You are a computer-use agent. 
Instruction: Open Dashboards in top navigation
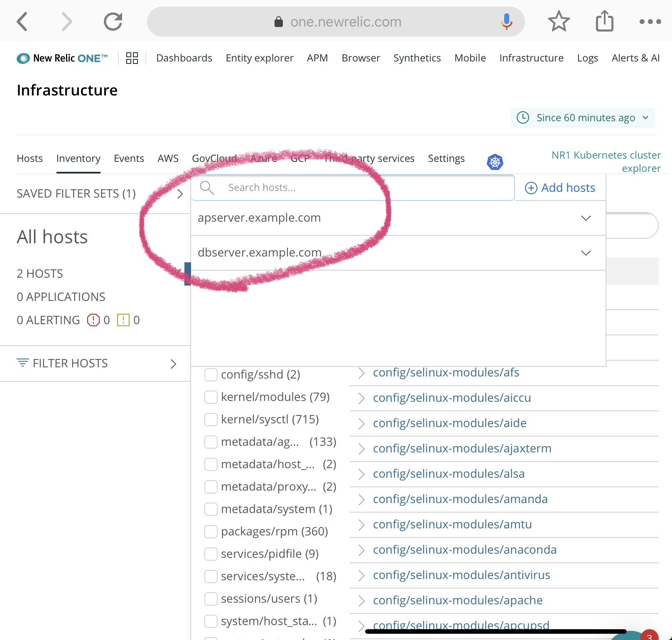(x=184, y=58)
